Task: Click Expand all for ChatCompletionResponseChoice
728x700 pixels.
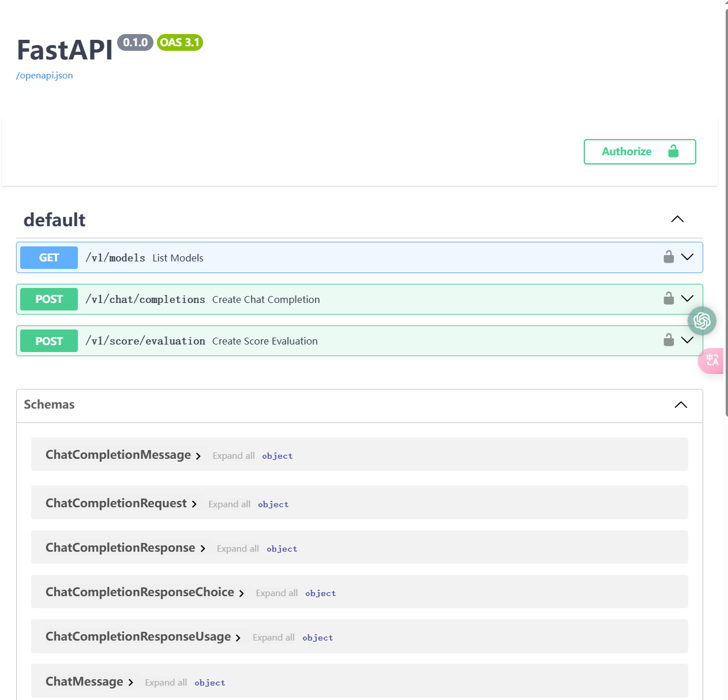Action: tap(277, 593)
